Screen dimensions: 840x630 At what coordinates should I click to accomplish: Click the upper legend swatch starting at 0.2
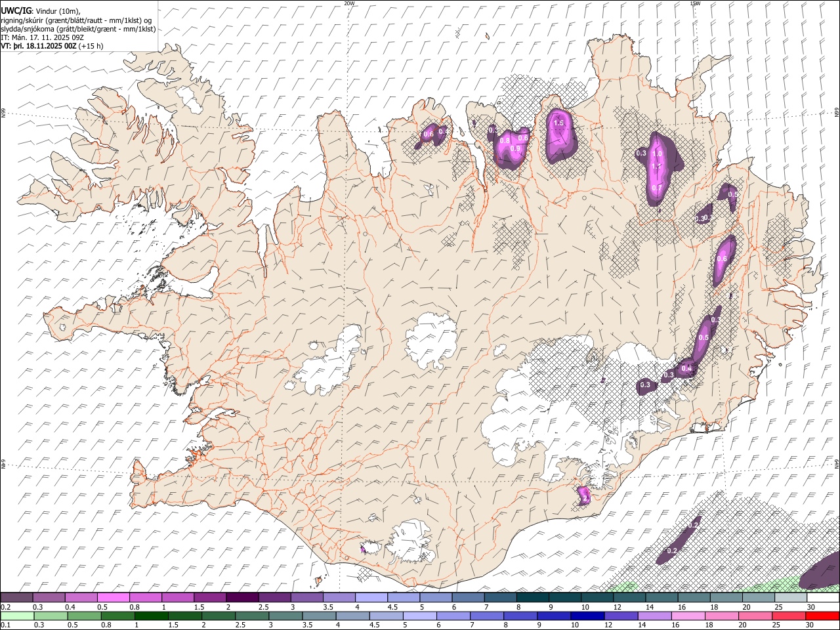point(16,597)
